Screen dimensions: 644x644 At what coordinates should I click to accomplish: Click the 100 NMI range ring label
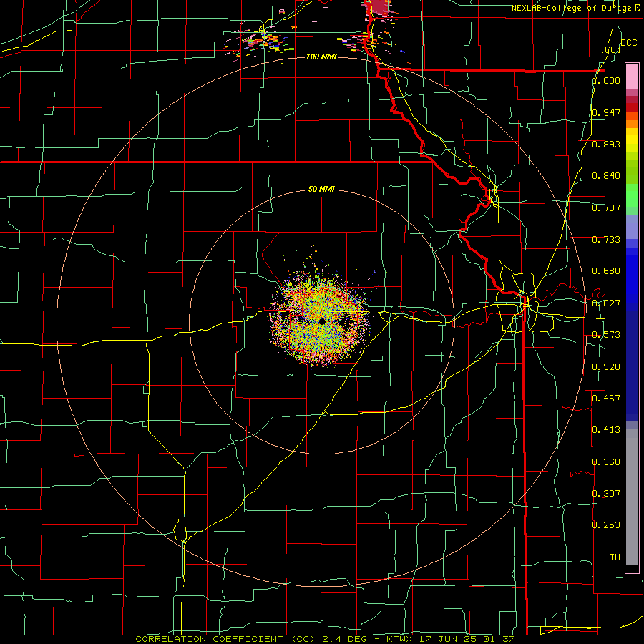321,57
